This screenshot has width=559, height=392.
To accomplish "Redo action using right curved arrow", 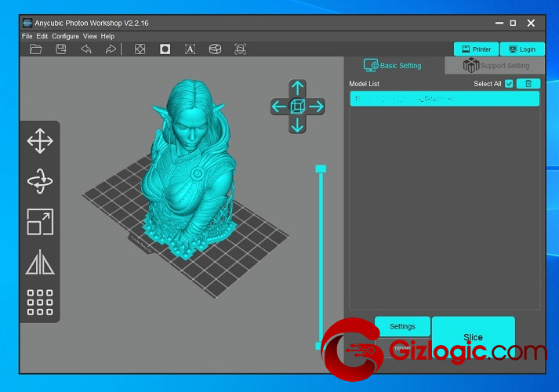I will coord(111,49).
